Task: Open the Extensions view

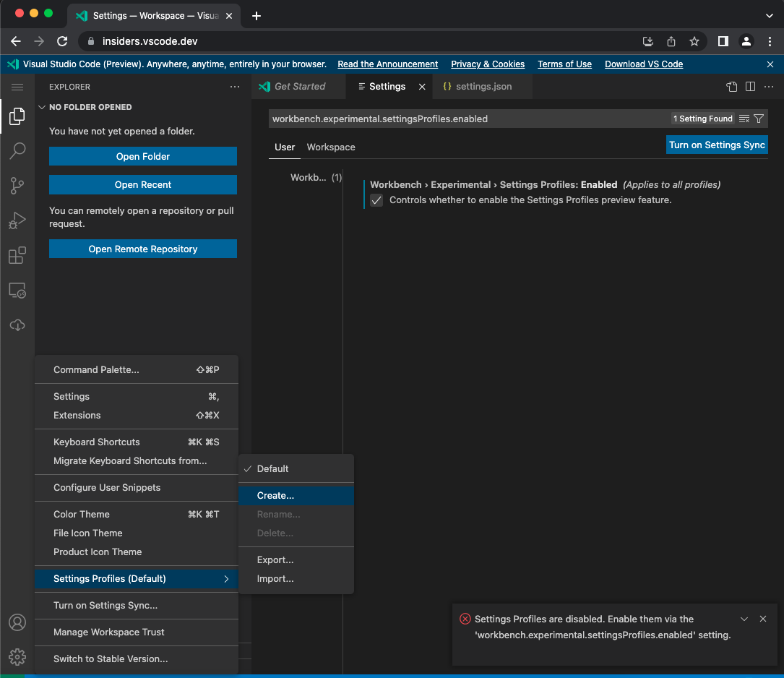Action: pyautogui.click(x=17, y=254)
